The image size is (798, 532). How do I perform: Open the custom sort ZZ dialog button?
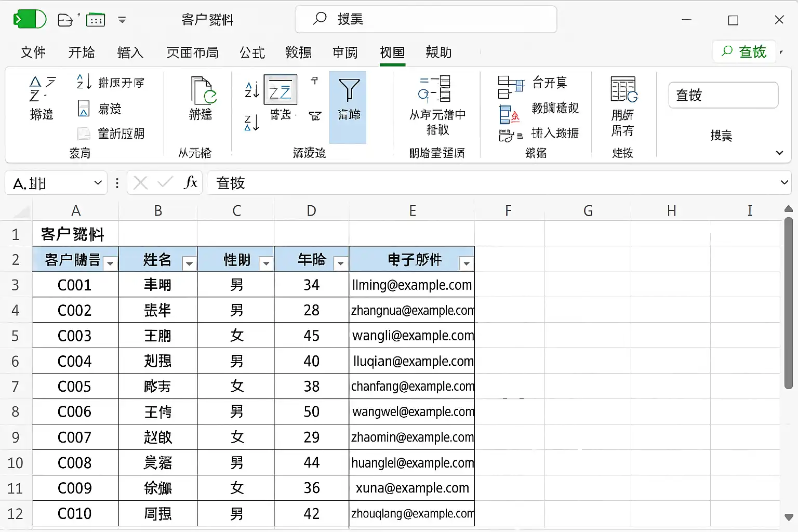coord(281,91)
